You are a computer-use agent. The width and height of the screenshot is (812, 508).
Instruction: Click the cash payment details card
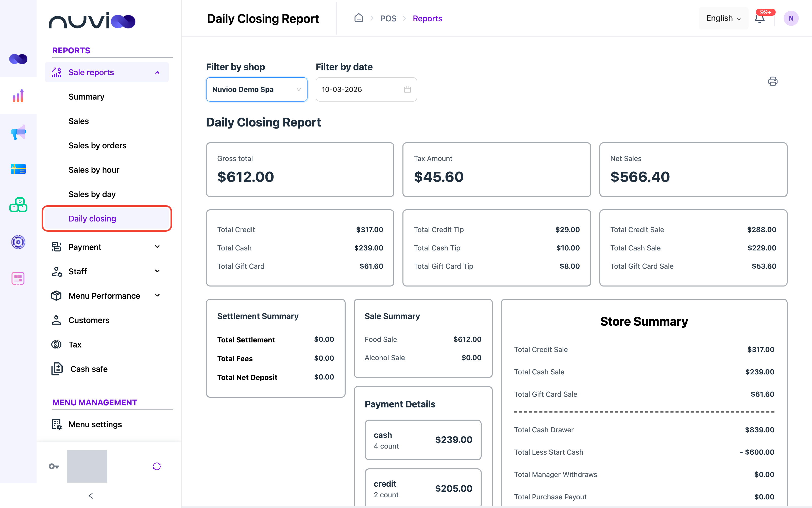[x=423, y=440]
